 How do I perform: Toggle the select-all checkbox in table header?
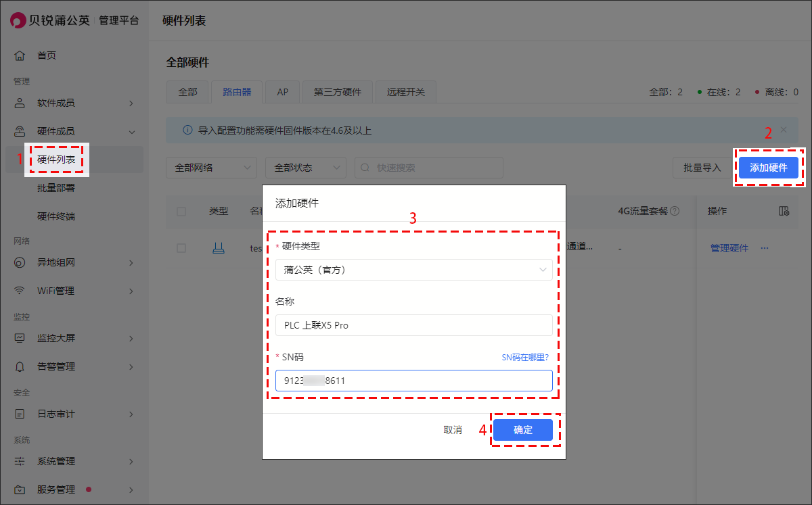pos(181,212)
